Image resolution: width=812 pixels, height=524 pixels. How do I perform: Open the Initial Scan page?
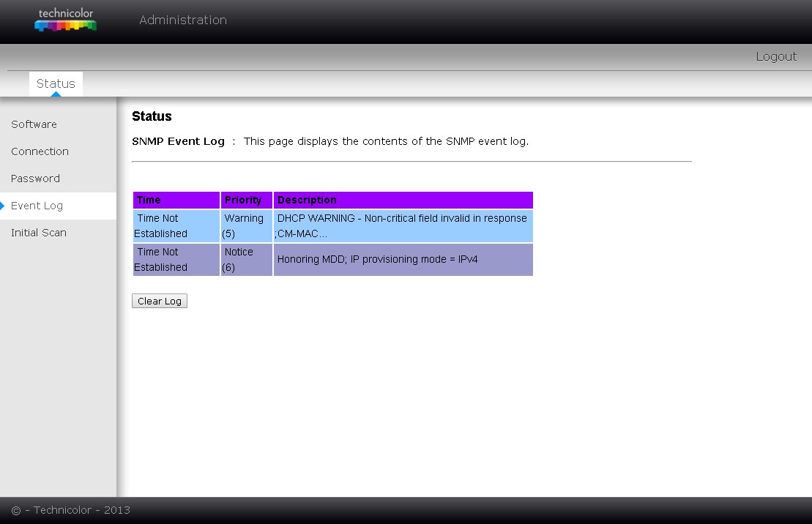click(38, 233)
